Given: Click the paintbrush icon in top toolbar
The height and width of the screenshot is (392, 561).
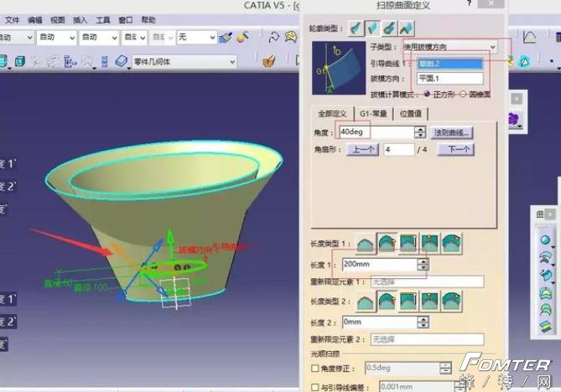Looking at the screenshot, I should point(225,37).
